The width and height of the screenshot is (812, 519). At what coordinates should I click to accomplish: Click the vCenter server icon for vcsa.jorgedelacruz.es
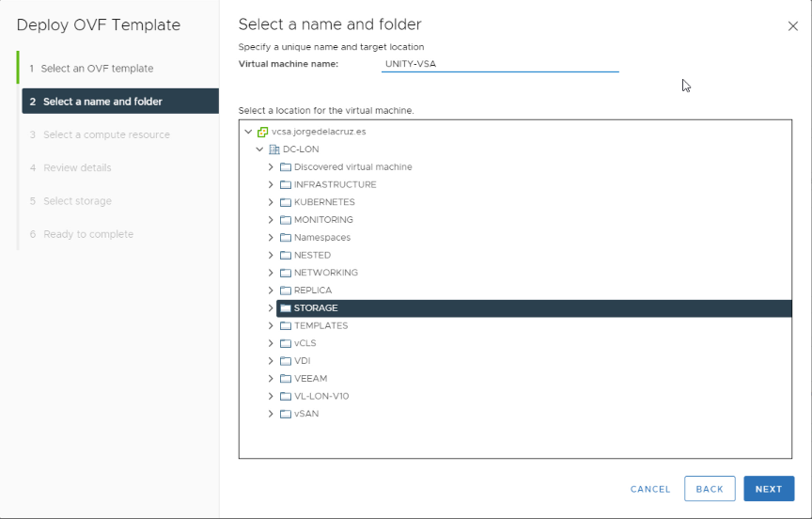click(x=262, y=132)
